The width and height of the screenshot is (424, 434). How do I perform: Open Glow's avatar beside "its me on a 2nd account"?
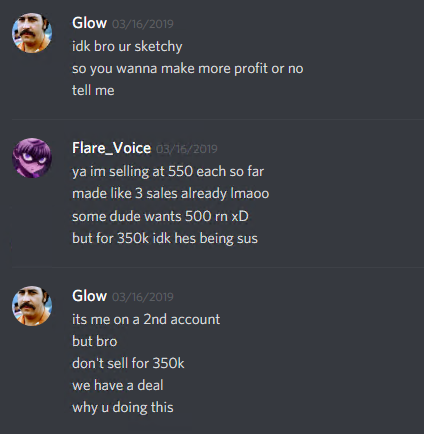(32, 306)
